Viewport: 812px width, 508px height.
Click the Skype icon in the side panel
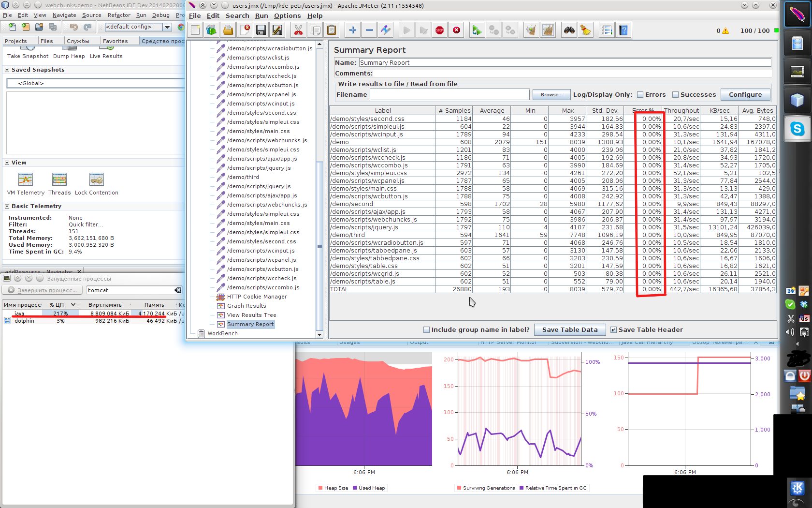pos(797,129)
